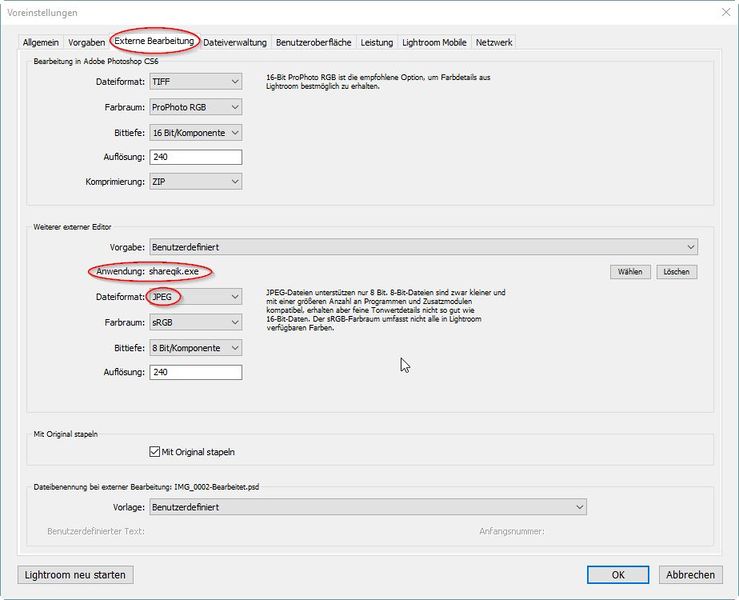
Task: Click external editor Auflösung 240 field
Action: click(x=196, y=372)
